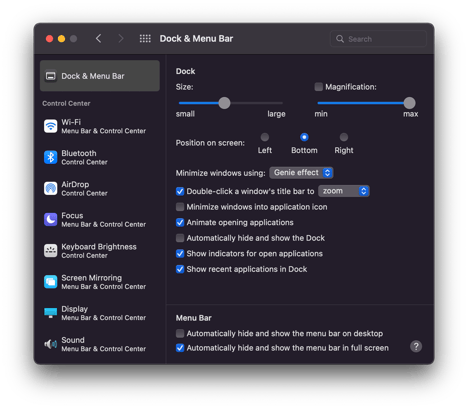This screenshot has width=468, height=409.
Task: Uncheck Show recent applications in Dock
Action: click(x=180, y=269)
